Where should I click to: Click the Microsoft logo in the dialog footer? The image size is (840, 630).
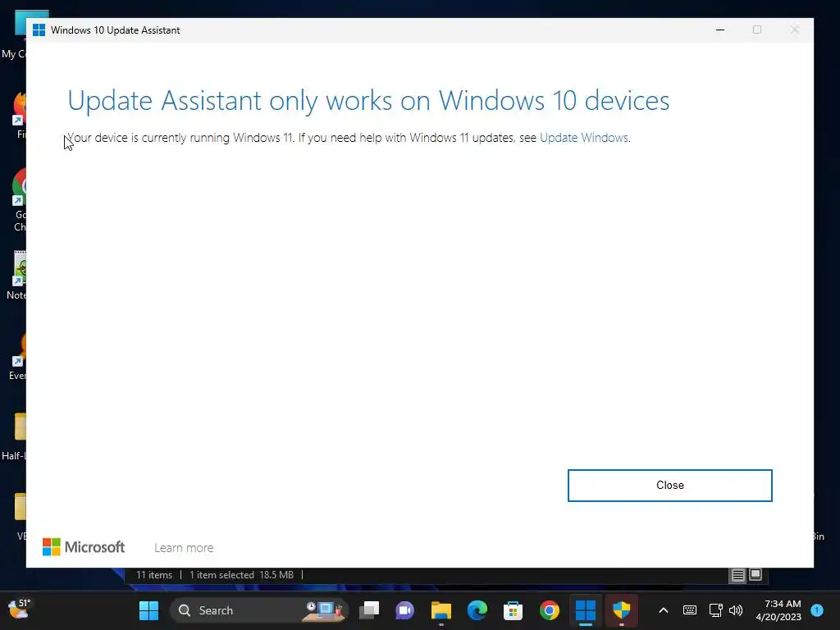(x=84, y=547)
